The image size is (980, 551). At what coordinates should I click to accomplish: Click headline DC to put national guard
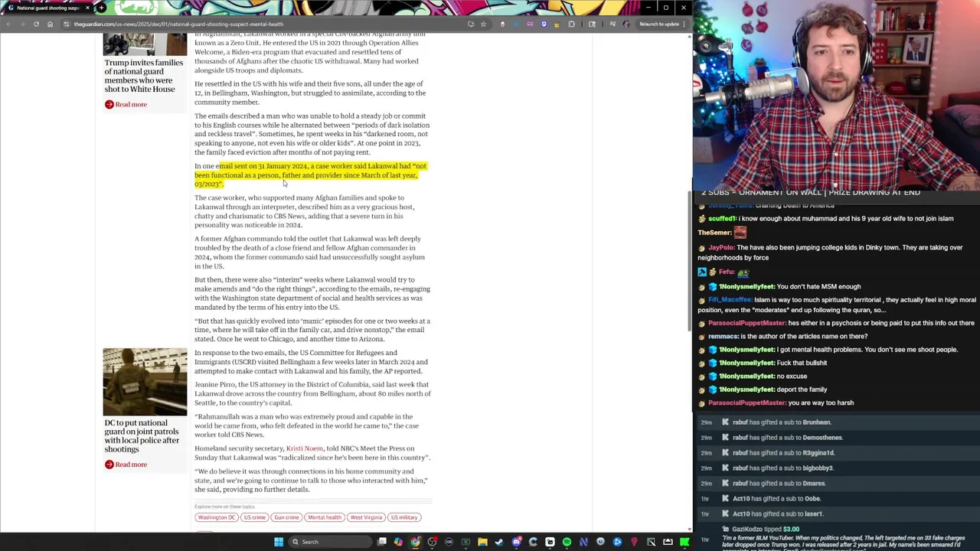pos(142,435)
